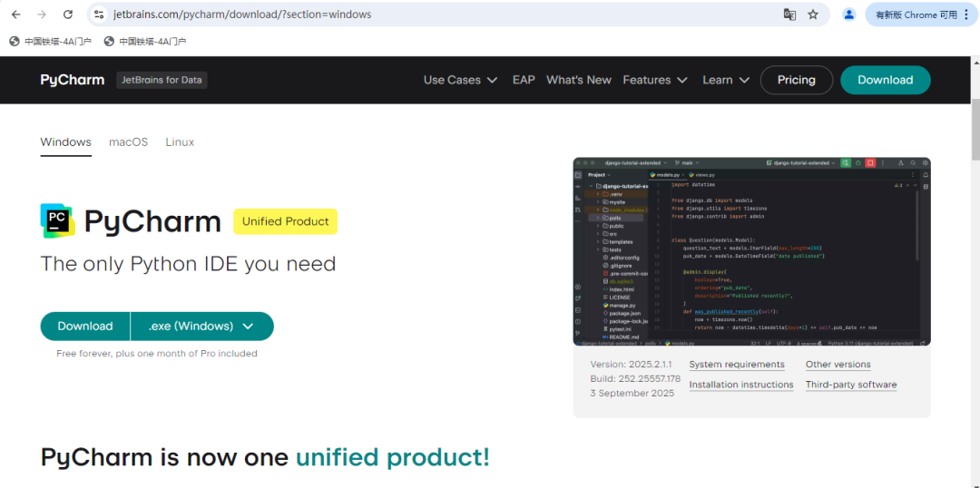This screenshot has height=488, width=980.
Task: Select the Windows tab
Action: (x=66, y=142)
